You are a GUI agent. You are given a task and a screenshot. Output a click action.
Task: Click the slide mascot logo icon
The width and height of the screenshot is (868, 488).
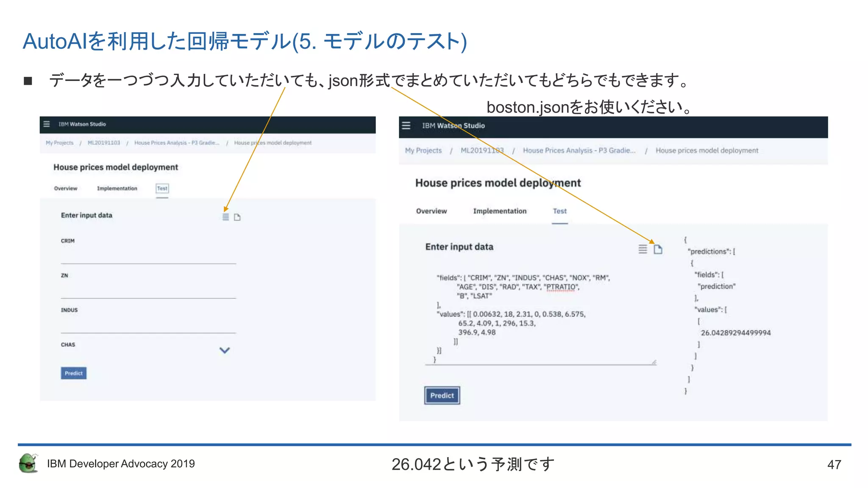(x=28, y=463)
